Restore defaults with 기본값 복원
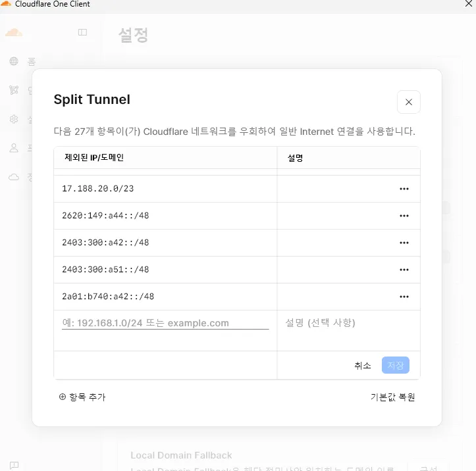The image size is (476, 471). [x=392, y=397]
